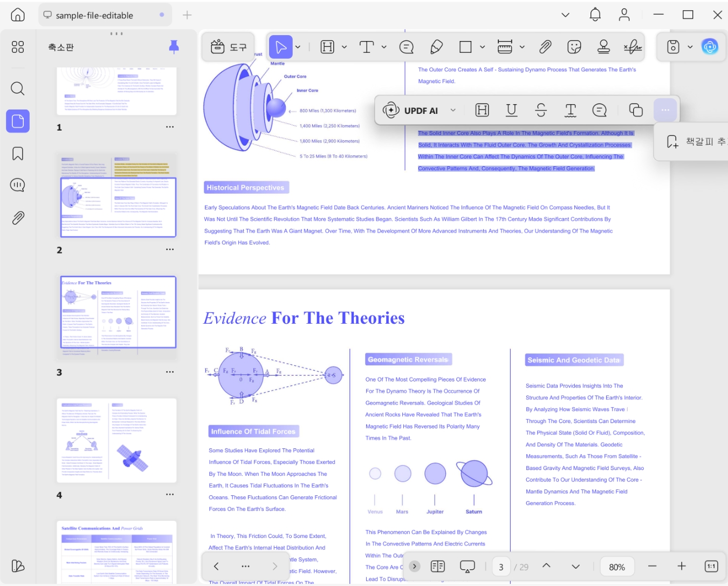Open the user account icon
The image size is (728, 586).
(624, 15)
